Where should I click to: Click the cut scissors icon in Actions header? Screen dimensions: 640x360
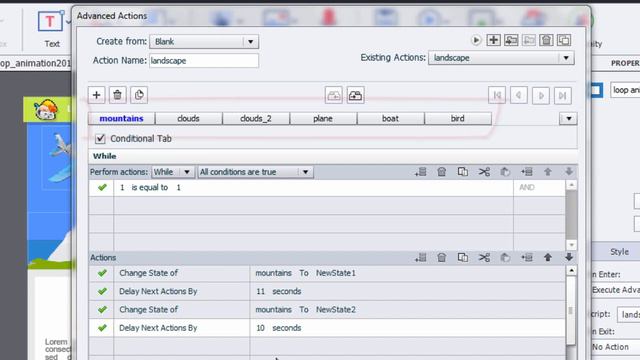click(484, 258)
